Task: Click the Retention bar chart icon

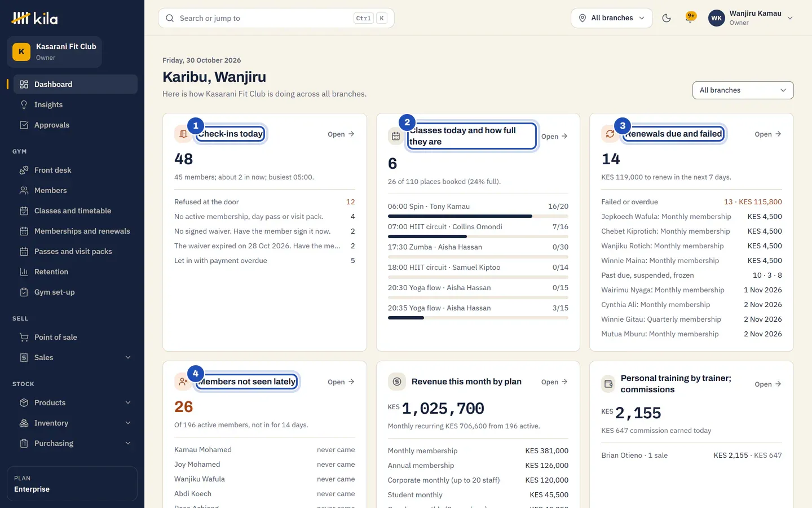Action: pos(24,271)
